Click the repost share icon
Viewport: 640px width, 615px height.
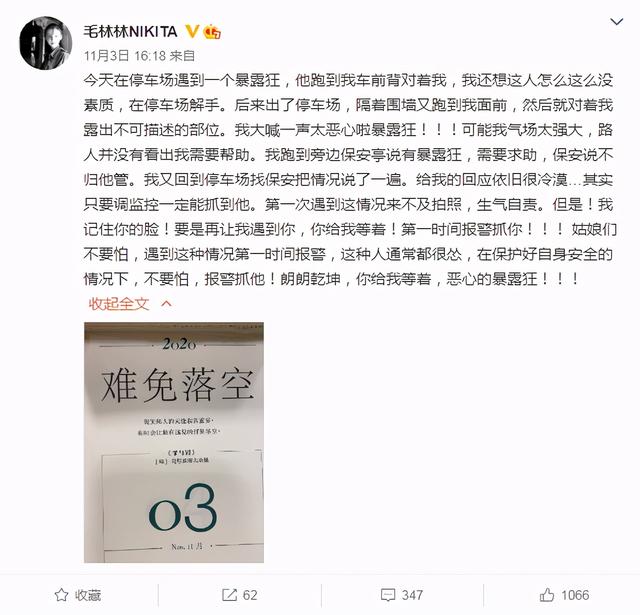[x=229, y=595]
